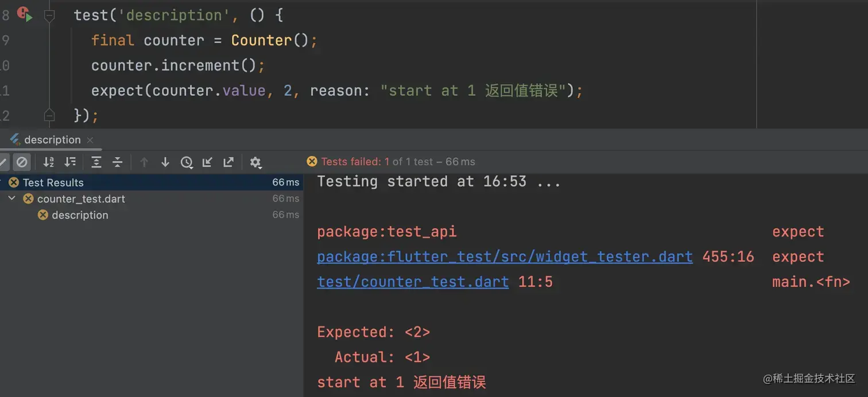
Task: Collapse counter_test.dart tree node chevron
Action: pyautogui.click(x=12, y=198)
